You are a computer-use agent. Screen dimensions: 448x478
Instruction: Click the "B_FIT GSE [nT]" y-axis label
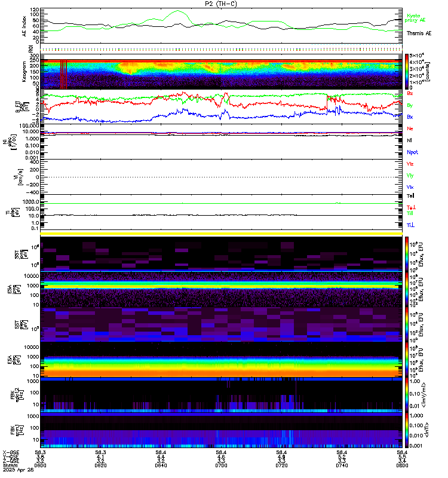click(x=22, y=106)
